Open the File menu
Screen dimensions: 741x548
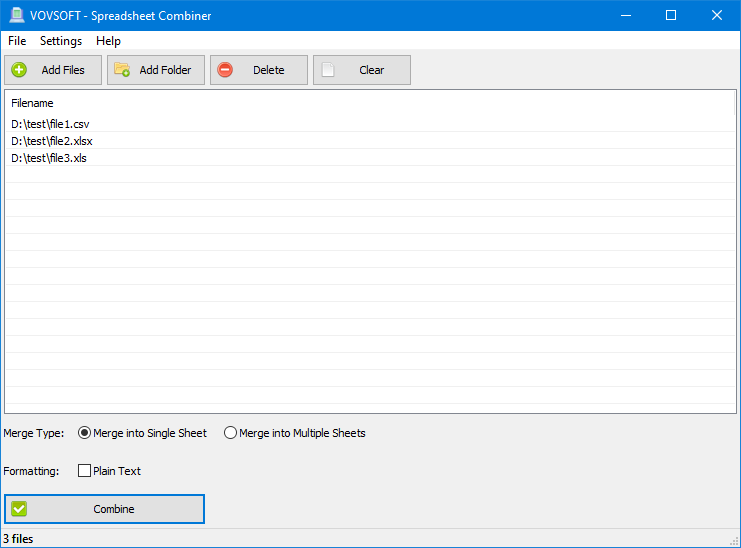click(x=17, y=41)
